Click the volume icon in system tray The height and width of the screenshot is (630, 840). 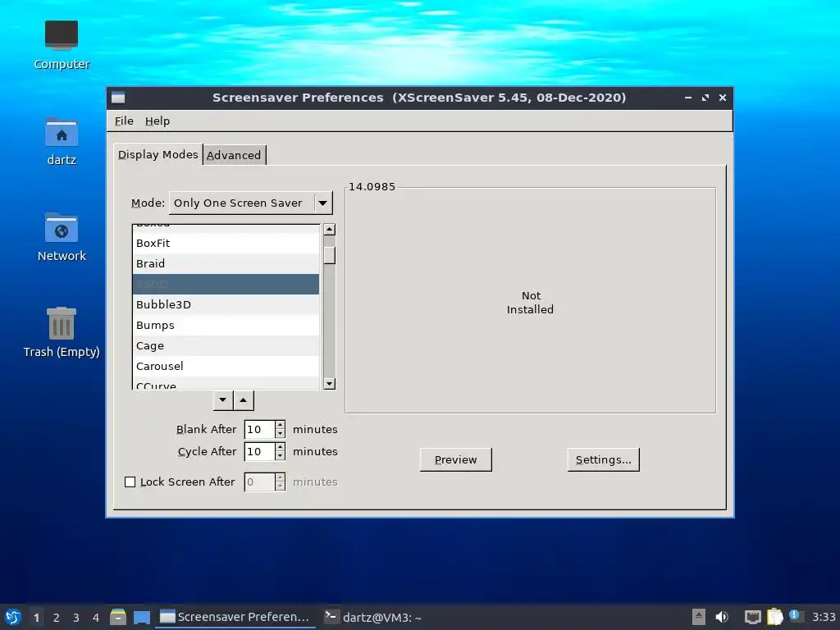722,617
